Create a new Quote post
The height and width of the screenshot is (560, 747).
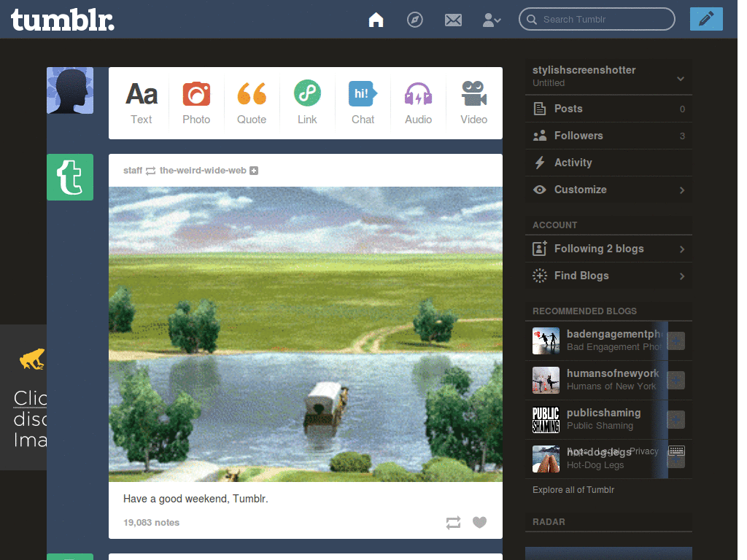click(252, 103)
